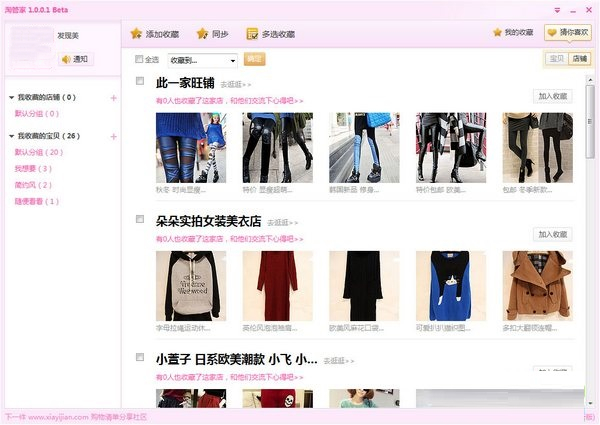The image size is (600, 425).
Task: Collapse the 我收藏的店铺 tree section
Action: click(11, 97)
